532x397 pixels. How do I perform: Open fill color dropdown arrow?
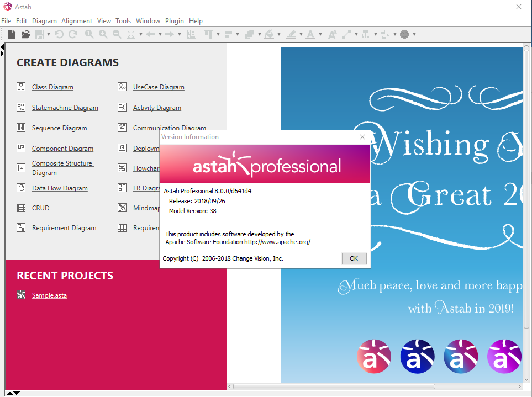coord(279,34)
